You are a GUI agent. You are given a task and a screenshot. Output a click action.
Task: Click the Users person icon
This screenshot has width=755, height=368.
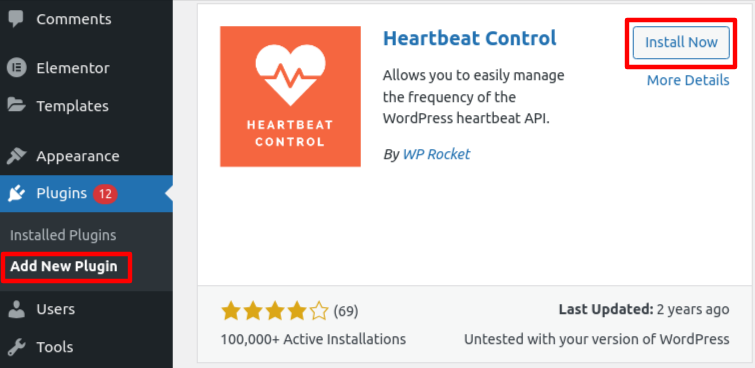pyautogui.click(x=16, y=309)
